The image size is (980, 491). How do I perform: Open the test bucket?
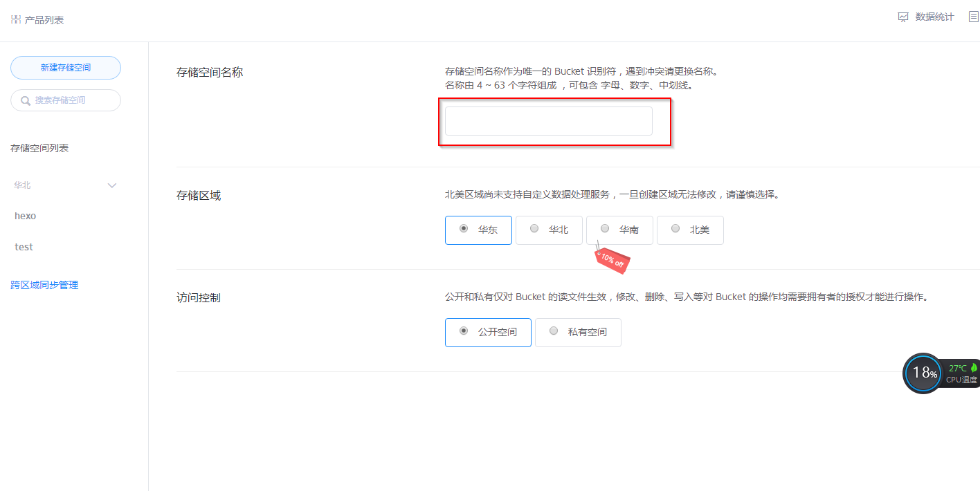[24, 247]
